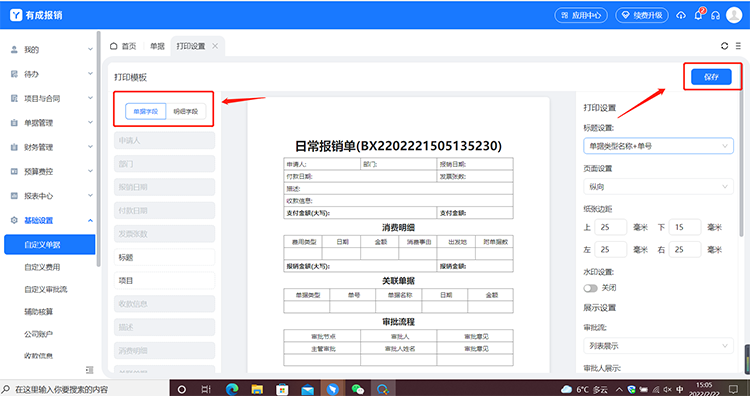This screenshot has height=396, width=750.
Task: Expand the 待办 sidebar menu
Action: point(51,74)
